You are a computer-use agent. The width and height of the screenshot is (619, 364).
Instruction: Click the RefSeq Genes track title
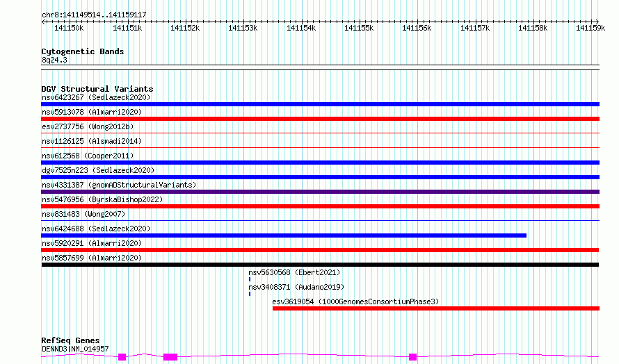click(x=70, y=340)
